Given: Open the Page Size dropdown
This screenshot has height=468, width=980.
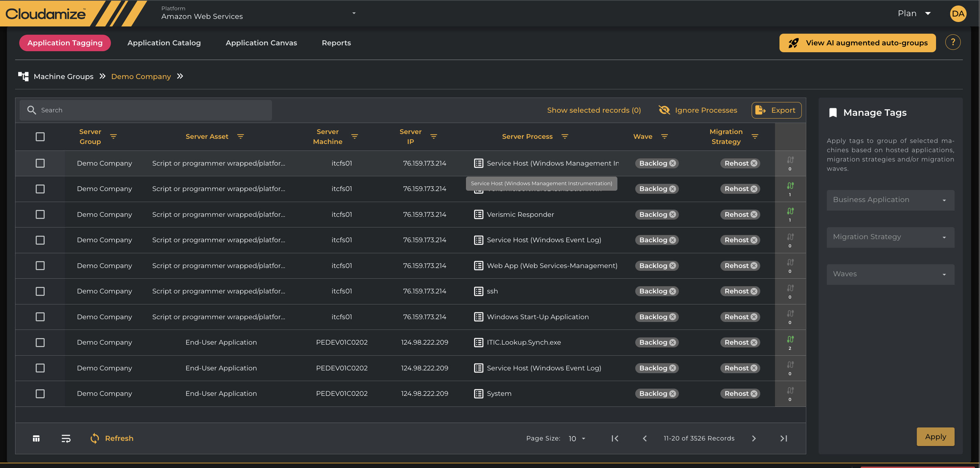Looking at the screenshot, I should pos(576,438).
